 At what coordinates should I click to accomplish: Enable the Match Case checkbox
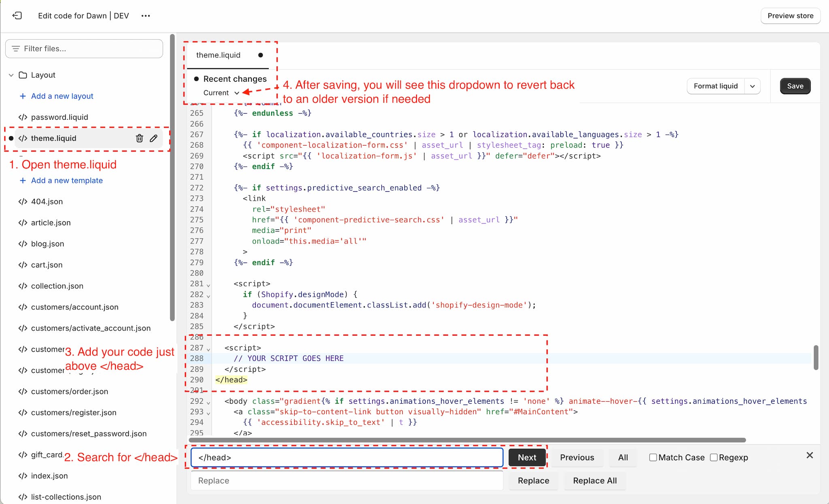[x=653, y=457]
